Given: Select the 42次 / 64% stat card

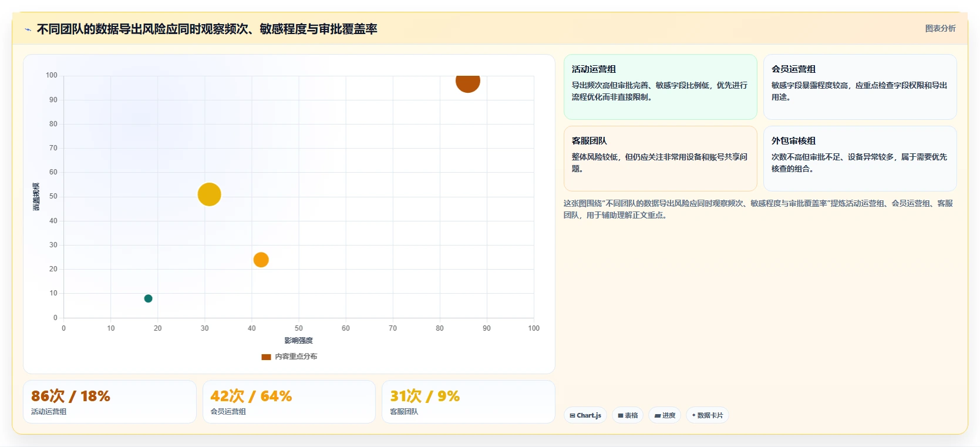Looking at the screenshot, I should (289, 402).
